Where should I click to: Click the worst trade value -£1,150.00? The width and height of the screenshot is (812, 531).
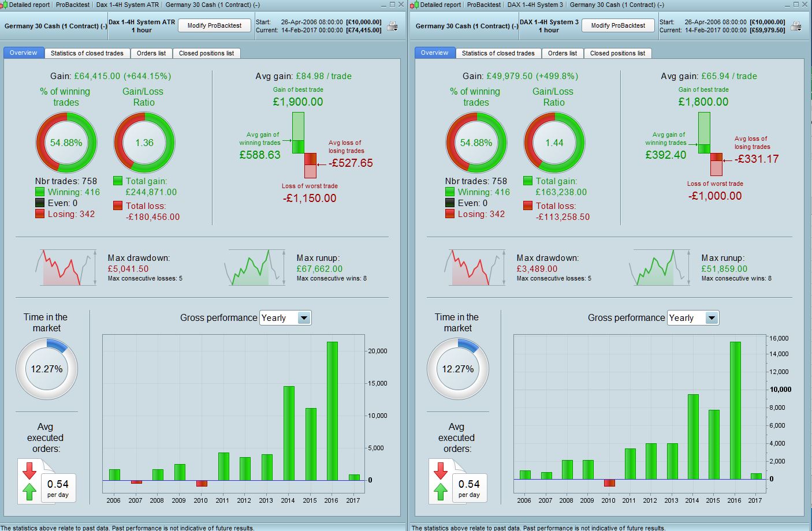tap(310, 198)
